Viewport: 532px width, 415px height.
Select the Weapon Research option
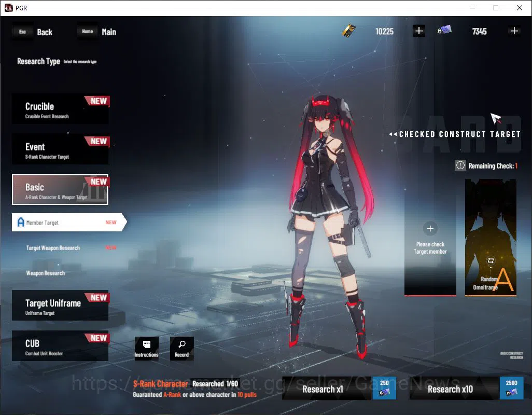(x=46, y=273)
